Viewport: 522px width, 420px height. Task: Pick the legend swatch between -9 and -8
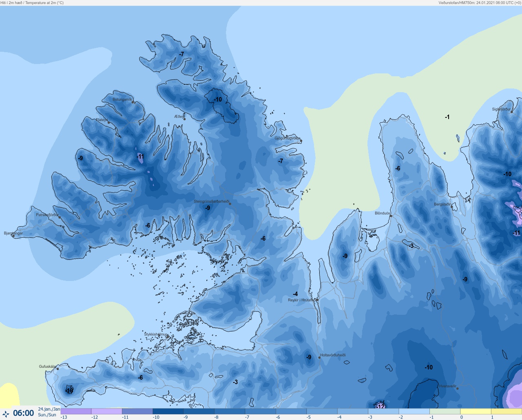point(199,411)
